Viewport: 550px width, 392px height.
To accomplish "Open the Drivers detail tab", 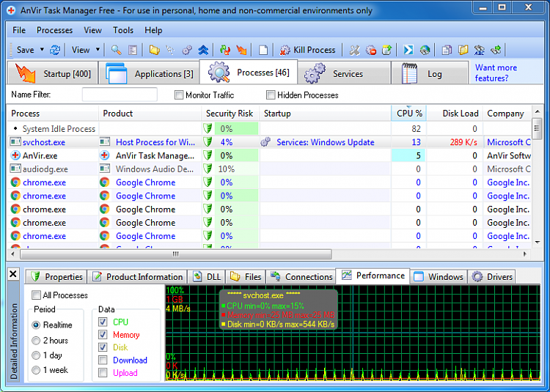I will [x=492, y=277].
